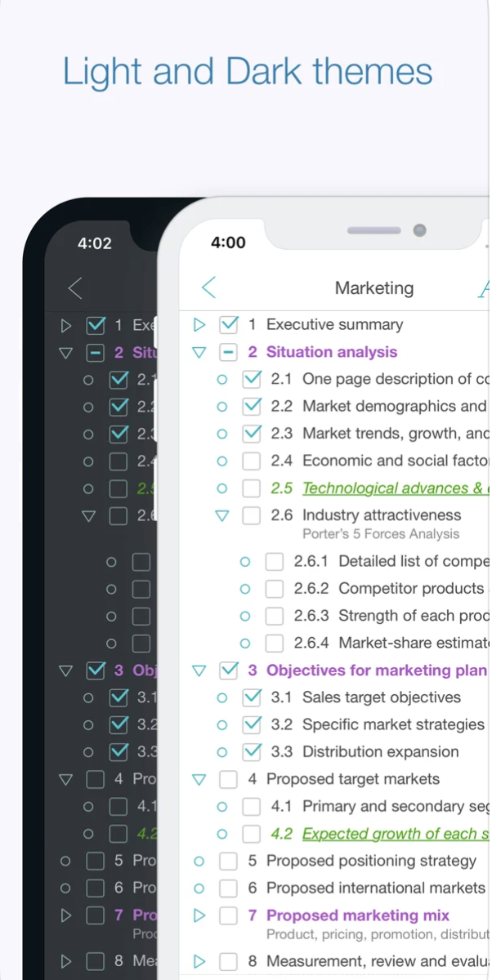
Task: Tap the back arrow in dark theme phone
Action: click(x=75, y=287)
